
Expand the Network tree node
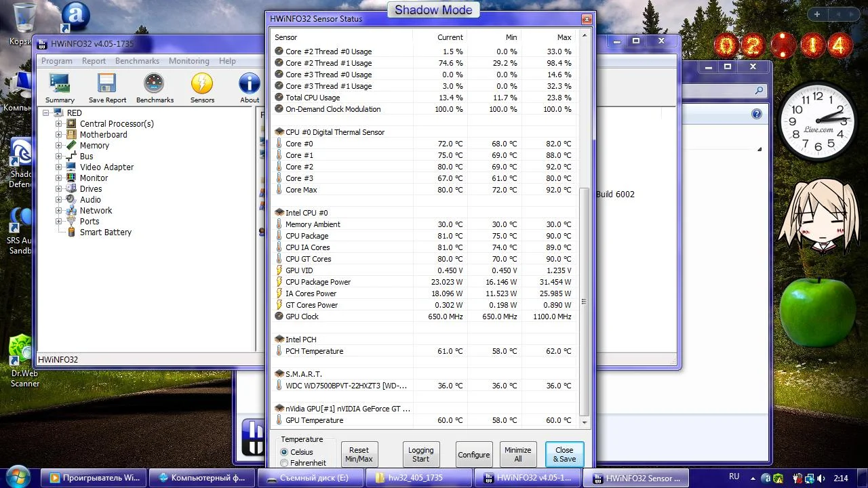tap(58, 211)
